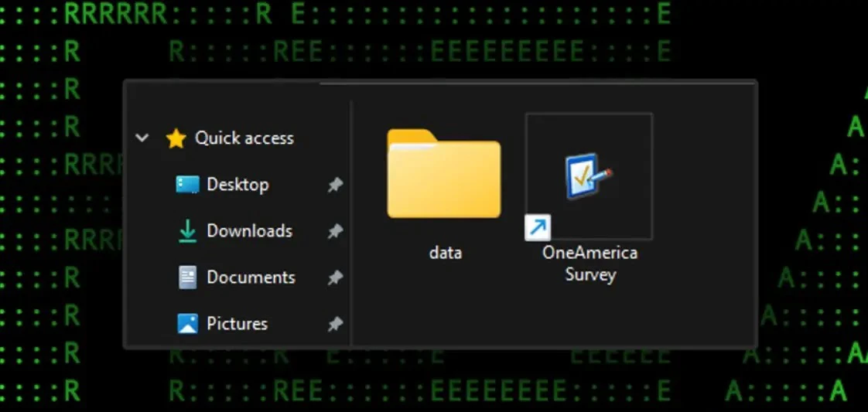Unpin Desktop using its pin icon
868x412 pixels.
(335, 186)
